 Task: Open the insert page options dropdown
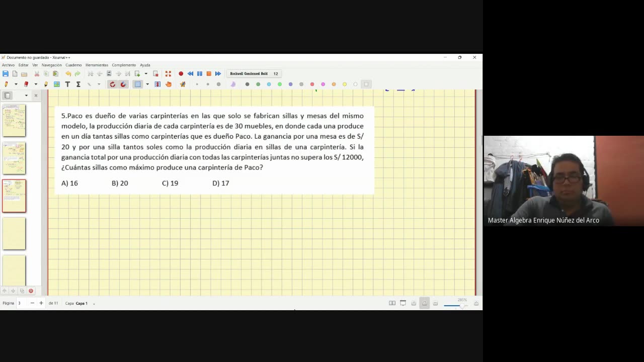(146, 74)
